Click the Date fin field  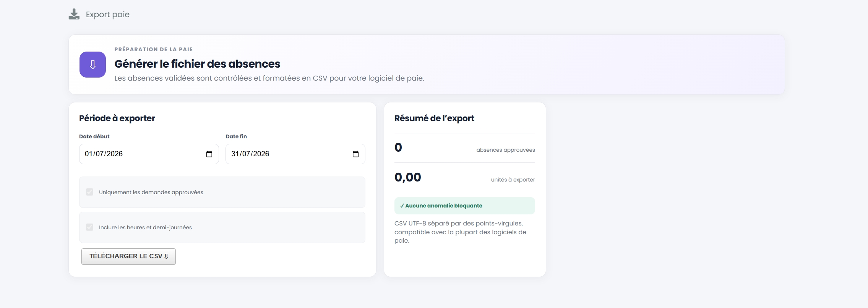point(295,154)
